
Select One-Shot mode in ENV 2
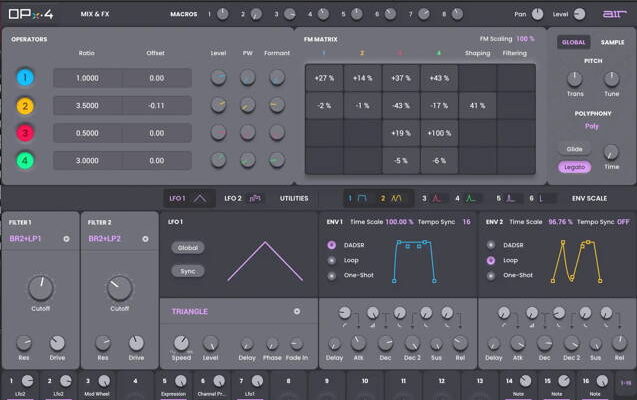pyautogui.click(x=491, y=274)
